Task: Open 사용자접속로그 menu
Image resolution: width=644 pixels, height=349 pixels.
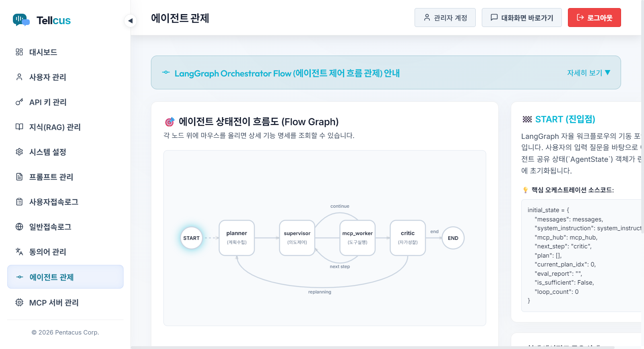Action: [65, 202]
